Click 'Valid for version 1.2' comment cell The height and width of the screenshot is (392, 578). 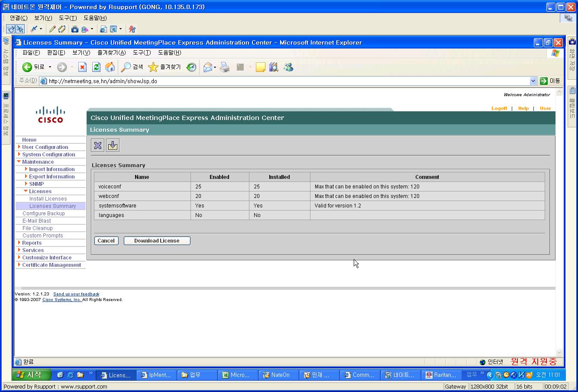point(427,206)
